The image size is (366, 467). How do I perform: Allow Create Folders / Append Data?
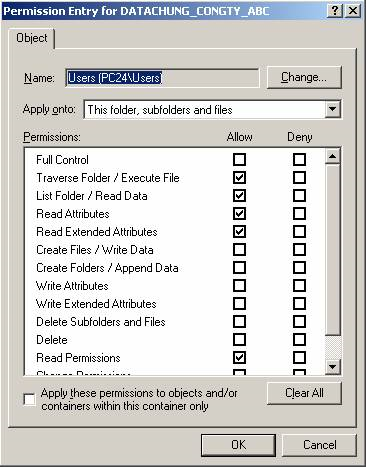(239, 268)
